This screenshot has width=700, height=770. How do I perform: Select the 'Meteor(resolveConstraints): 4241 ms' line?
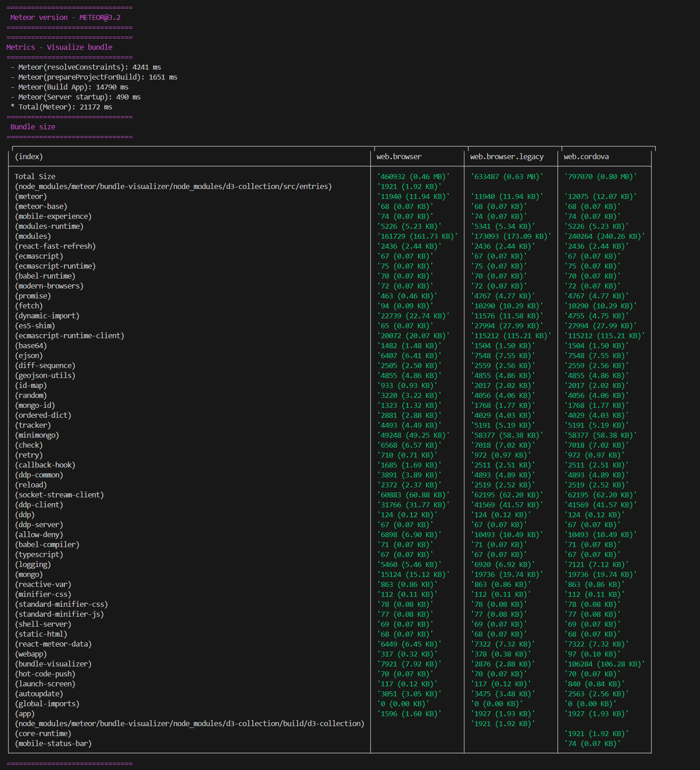(90, 67)
